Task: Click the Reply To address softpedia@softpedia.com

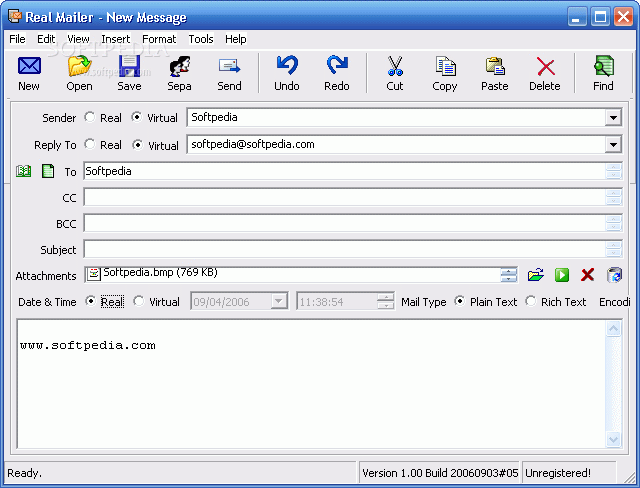Action: 253,144
